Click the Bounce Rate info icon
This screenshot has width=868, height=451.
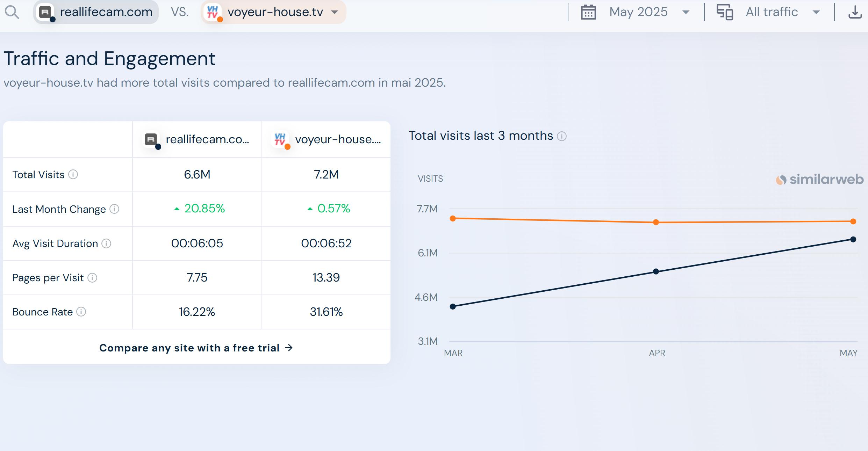point(81,312)
